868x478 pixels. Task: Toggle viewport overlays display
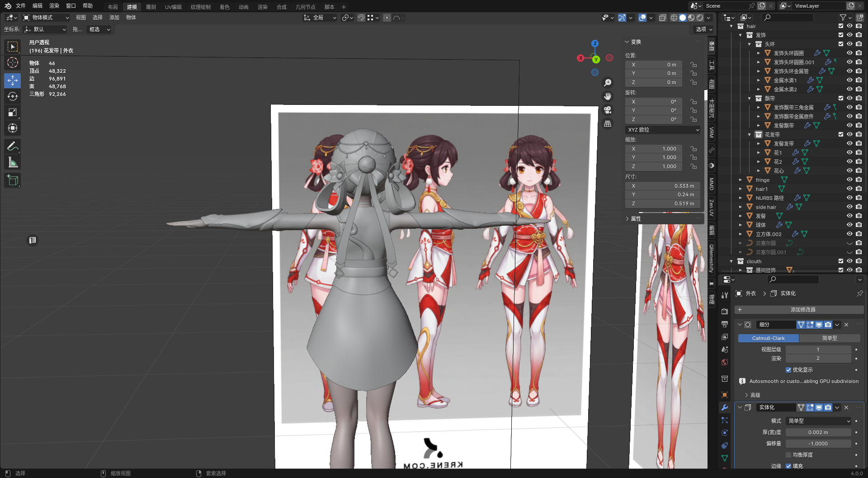tap(642, 18)
